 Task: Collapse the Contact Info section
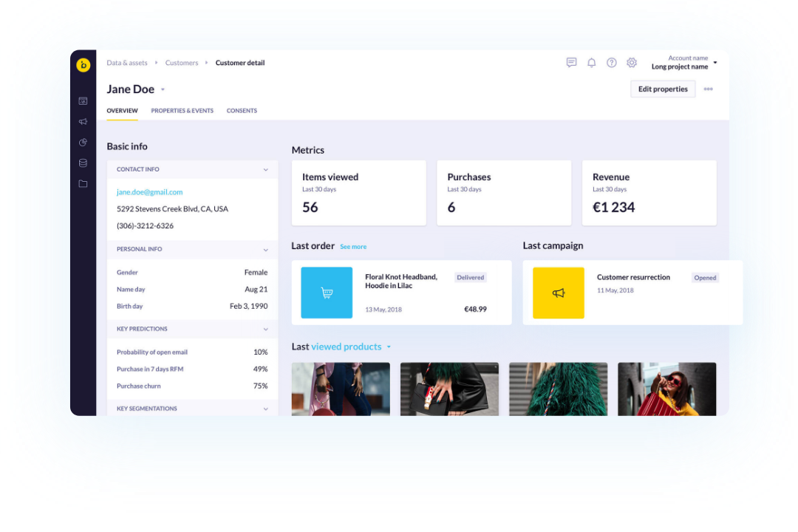265,170
